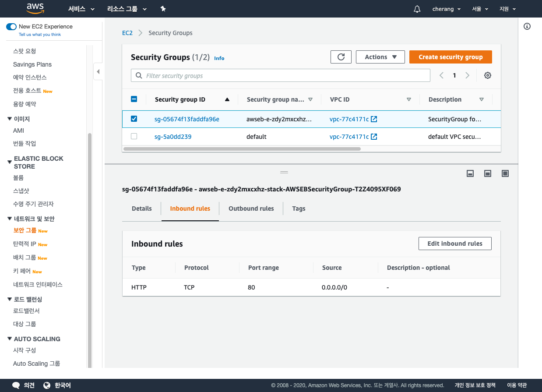Screen dimensions: 542x392
Task: Collapse the side navigation panel arrow
Action: tap(98, 71)
